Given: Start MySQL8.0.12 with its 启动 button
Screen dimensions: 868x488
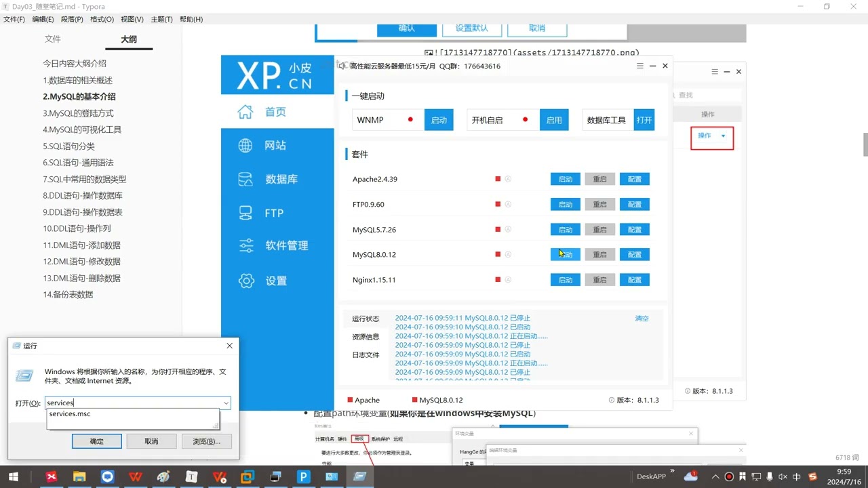Looking at the screenshot, I should [566, 254].
